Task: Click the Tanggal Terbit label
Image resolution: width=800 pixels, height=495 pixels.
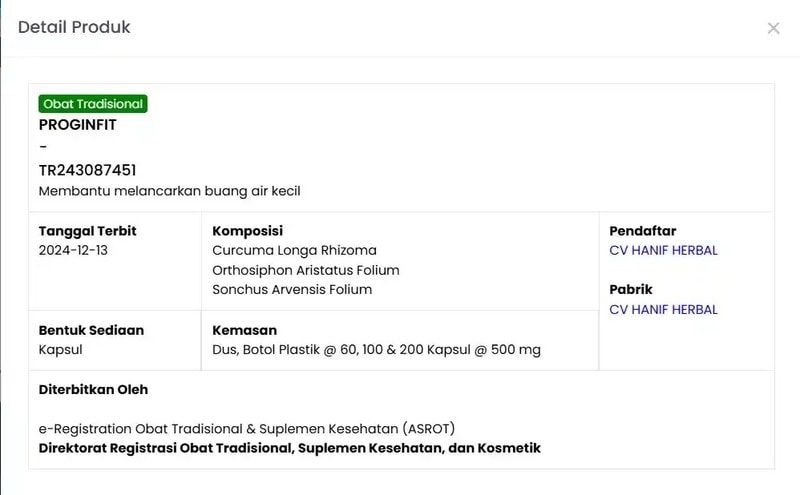Action: (x=87, y=231)
